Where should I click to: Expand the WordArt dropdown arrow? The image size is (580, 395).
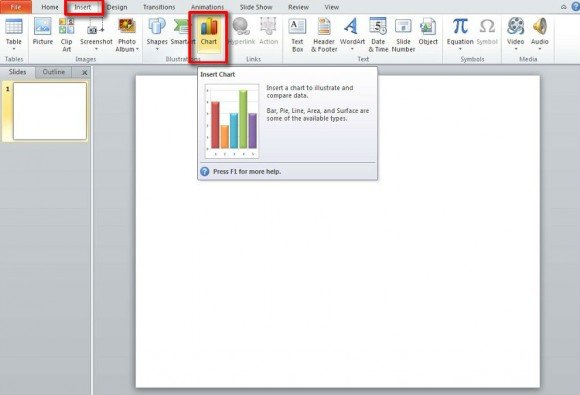click(352, 49)
